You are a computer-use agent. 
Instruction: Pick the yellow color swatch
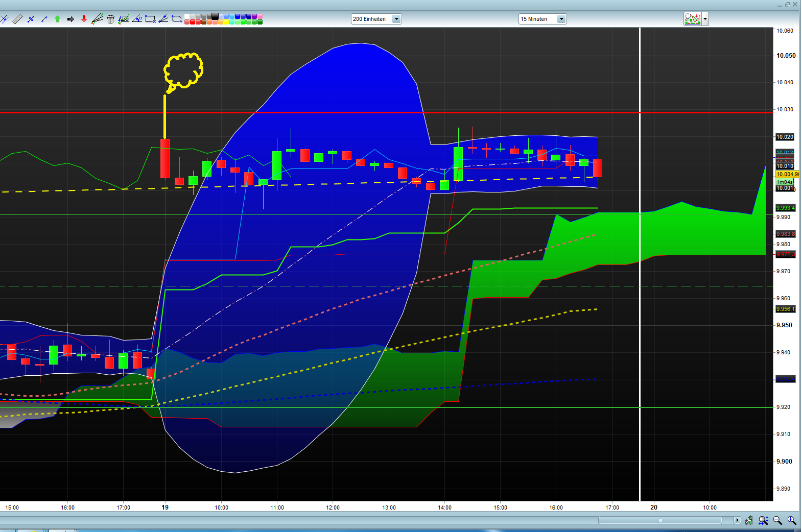tap(226, 22)
